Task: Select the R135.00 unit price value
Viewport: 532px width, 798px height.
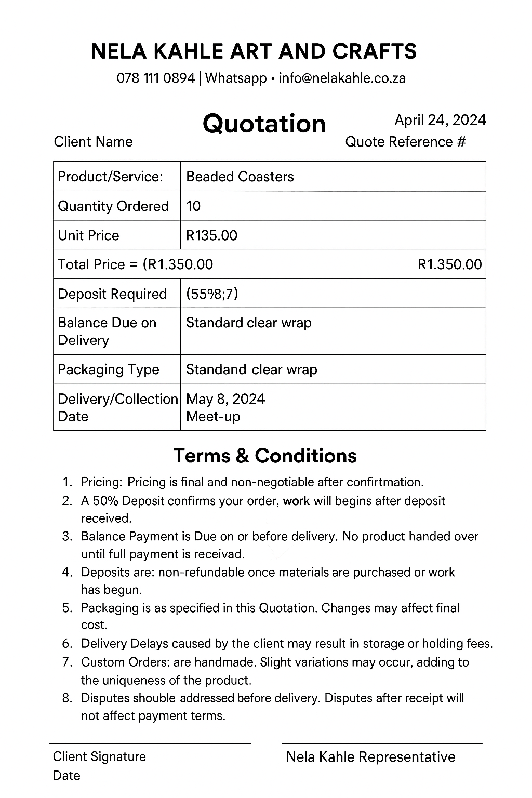Action: 211,235
